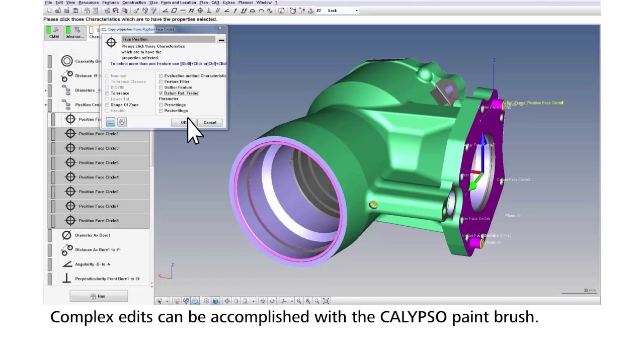Click the true position icon in top toolbar
Viewport: 644px width, 362px height.
click(x=200, y=11)
